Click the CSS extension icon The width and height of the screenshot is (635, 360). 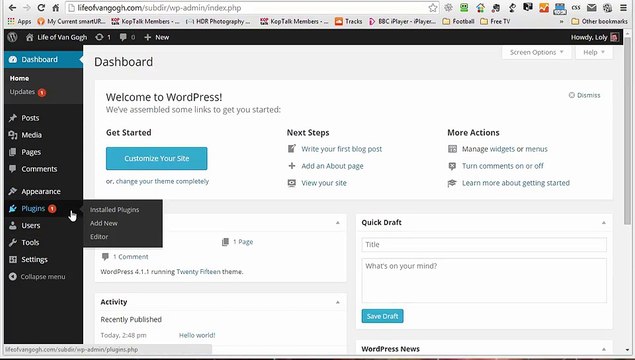point(576,8)
